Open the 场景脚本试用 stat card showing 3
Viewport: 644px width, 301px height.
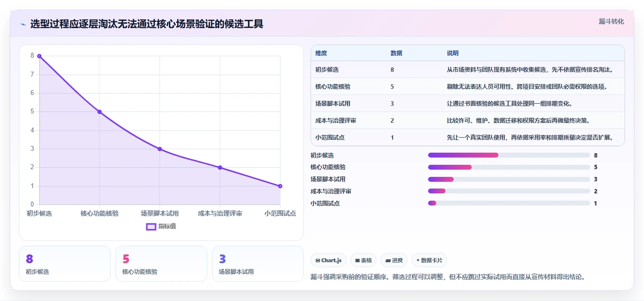(x=258, y=264)
